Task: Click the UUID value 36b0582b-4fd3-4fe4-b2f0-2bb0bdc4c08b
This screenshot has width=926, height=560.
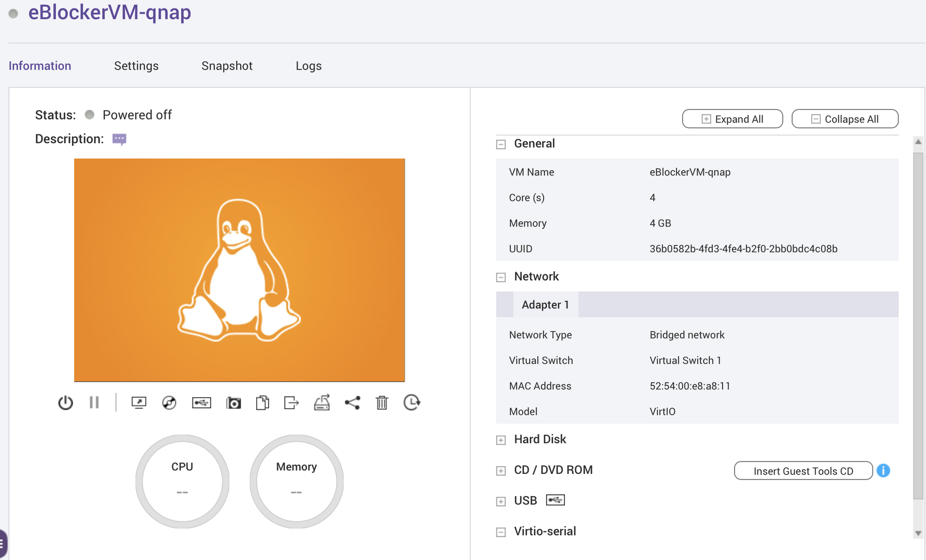Action: point(743,249)
